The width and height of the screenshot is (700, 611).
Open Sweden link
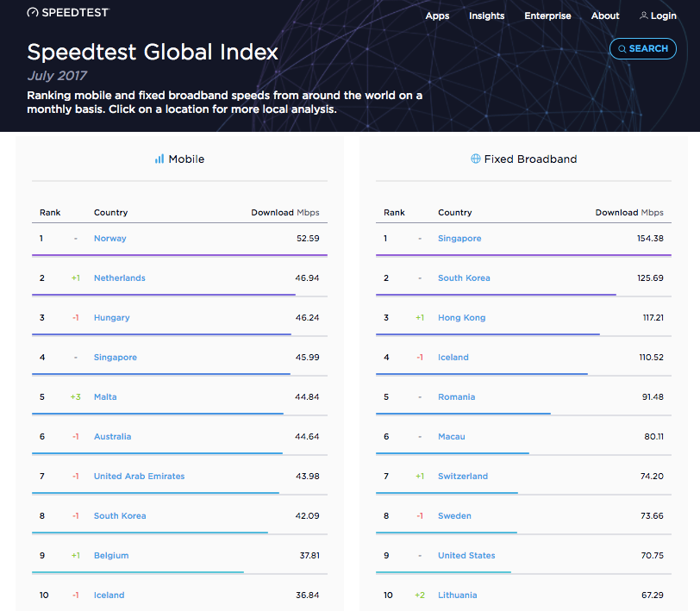pyautogui.click(x=454, y=516)
